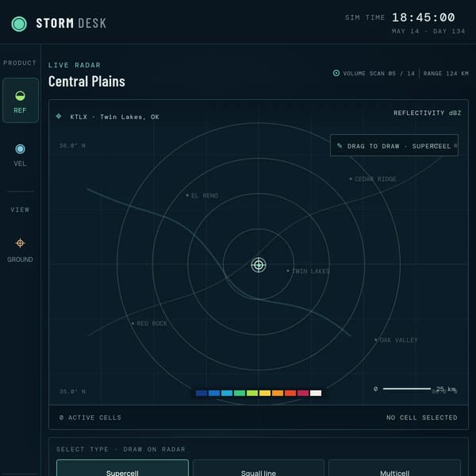Switch to the VEL velocity product
The height and width of the screenshot is (476, 476).
click(20, 155)
